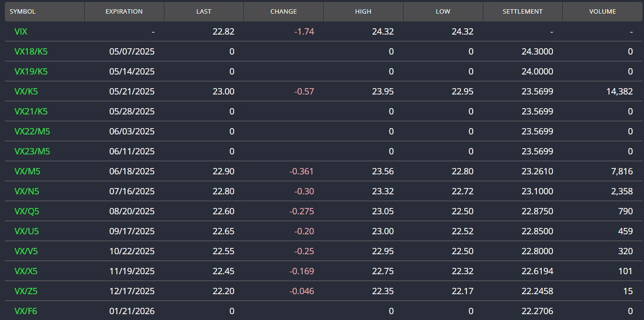
Task: Sort by the SYMBOL column header
Action: click(22, 12)
